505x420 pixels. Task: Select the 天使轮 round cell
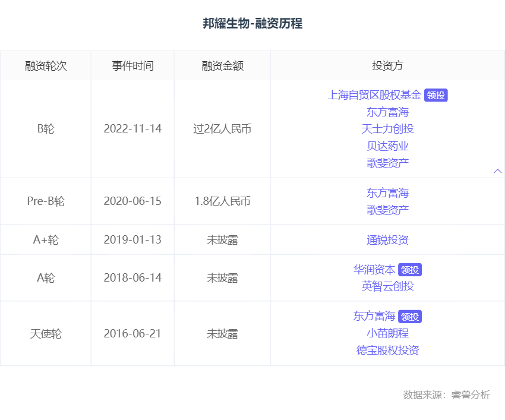coord(46,334)
